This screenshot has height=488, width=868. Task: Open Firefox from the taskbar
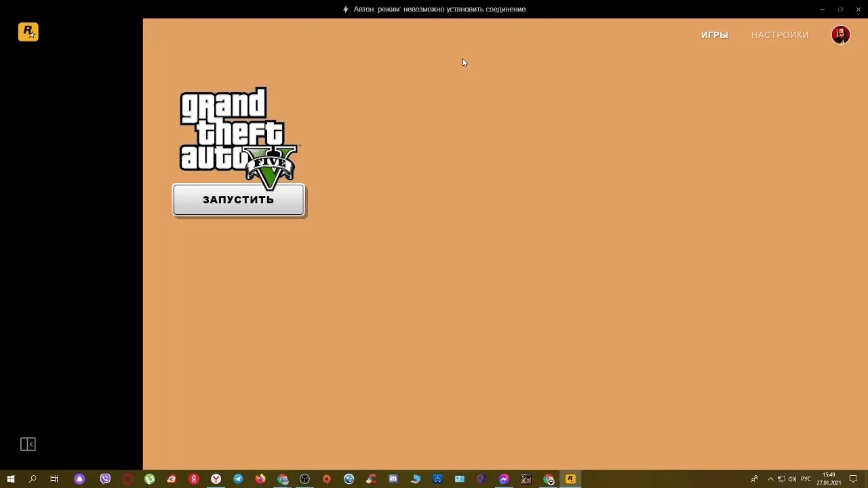click(260, 479)
